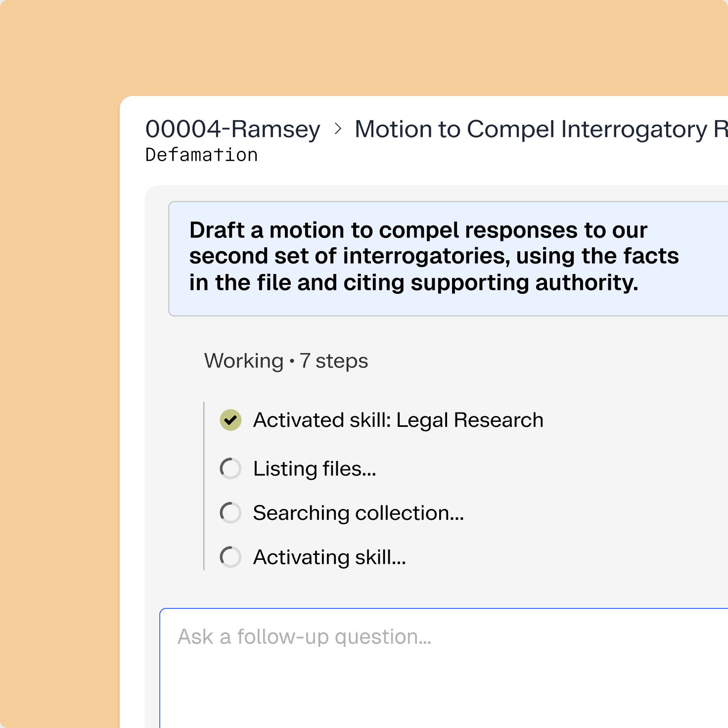Open the 00004-Ramsey breadcrumb link
The image size is (728, 728).
[x=232, y=129]
